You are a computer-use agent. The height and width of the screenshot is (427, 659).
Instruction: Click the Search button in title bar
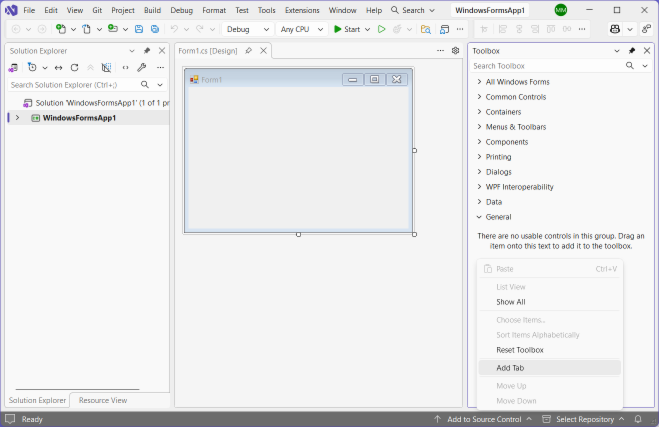pos(412,10)
